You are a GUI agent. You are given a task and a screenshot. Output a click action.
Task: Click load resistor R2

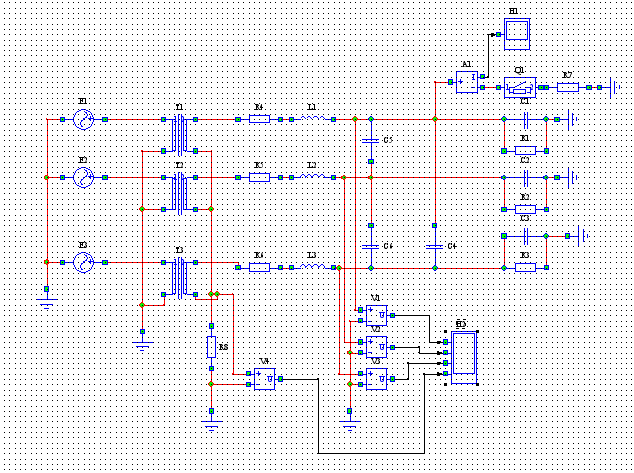525,209
